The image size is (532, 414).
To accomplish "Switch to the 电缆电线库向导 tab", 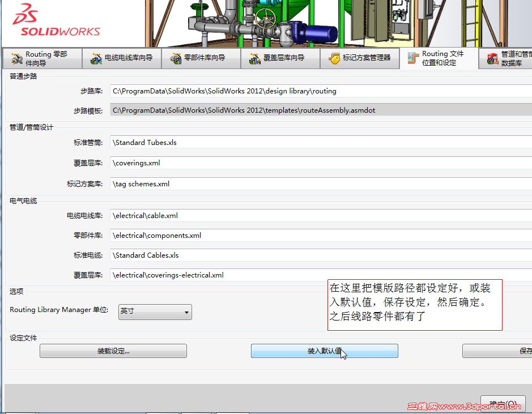I will (x=122, y=59).
